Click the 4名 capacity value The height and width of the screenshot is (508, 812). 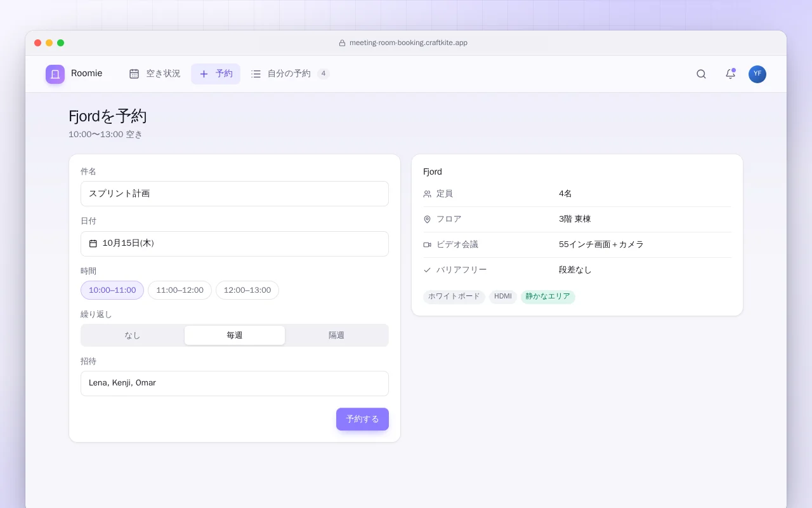565,194
